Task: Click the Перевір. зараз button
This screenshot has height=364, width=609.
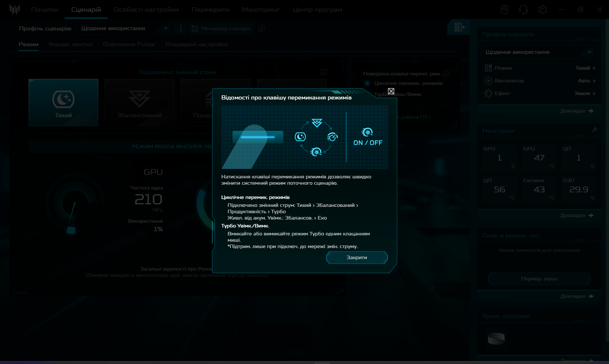Action: 539,279
